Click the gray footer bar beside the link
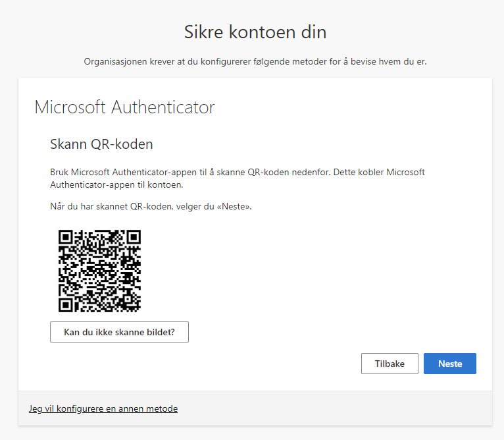504x440 pixels. (329, 408)
